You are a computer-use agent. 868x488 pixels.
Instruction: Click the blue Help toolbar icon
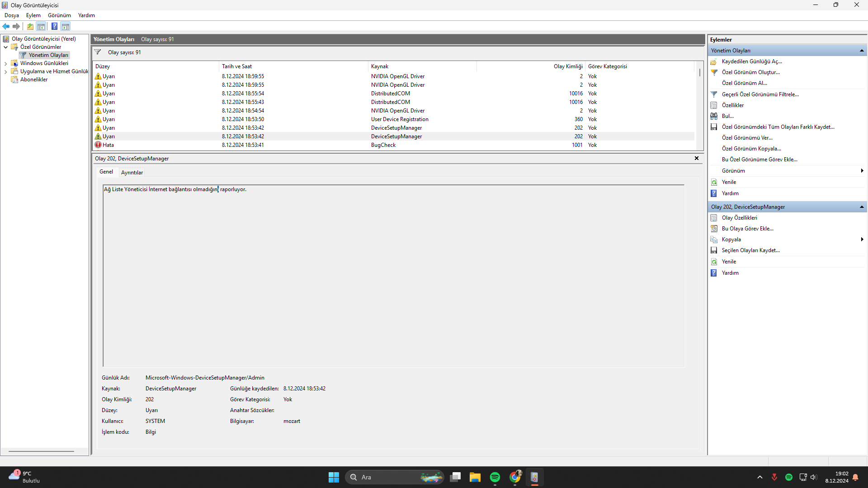(54, 27)
